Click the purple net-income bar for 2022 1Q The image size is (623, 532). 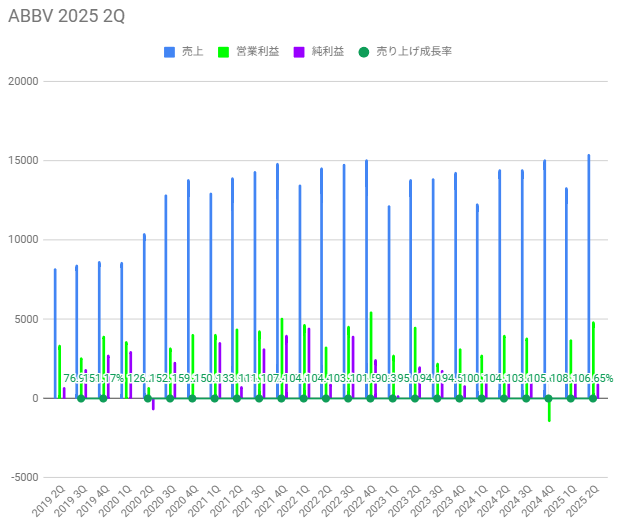(x=309, y=363)
